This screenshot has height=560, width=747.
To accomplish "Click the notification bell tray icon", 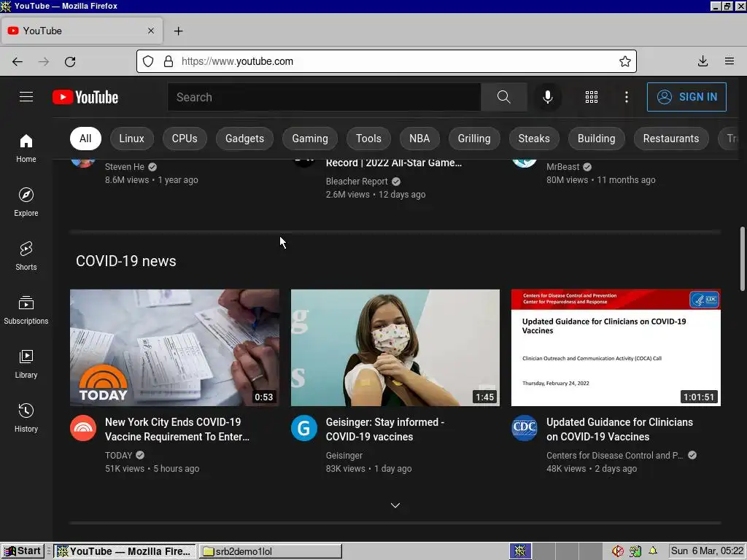I will pos(653,551).
